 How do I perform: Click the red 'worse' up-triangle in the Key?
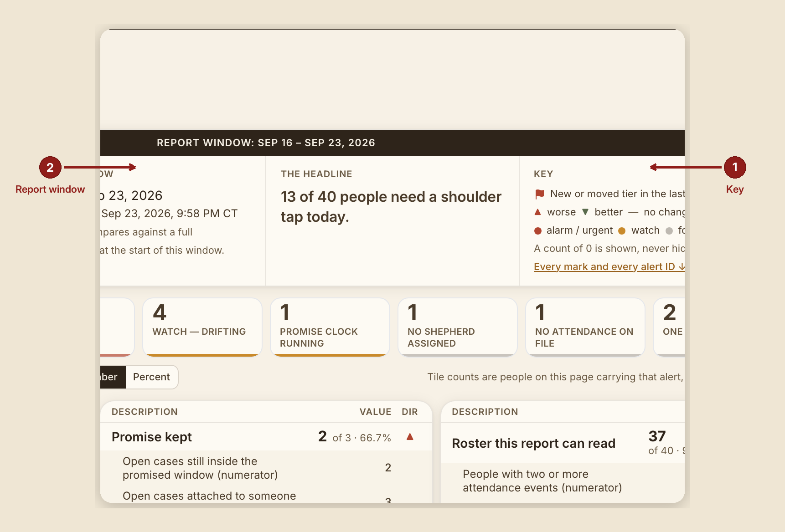tap(537, 212)
